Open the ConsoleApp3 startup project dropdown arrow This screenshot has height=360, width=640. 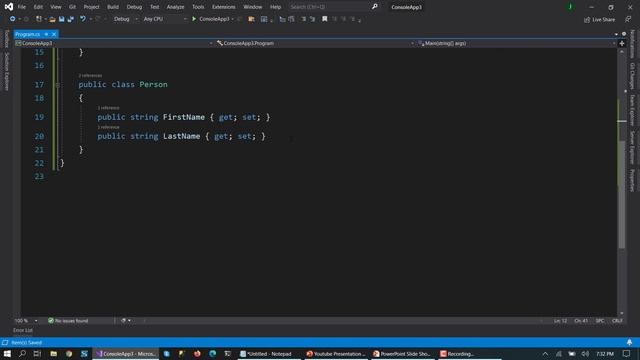[x=233, y=19]
